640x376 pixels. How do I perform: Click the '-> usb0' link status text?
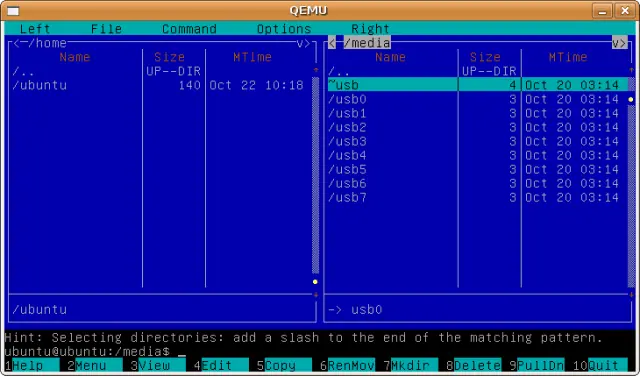pos(355,309)
